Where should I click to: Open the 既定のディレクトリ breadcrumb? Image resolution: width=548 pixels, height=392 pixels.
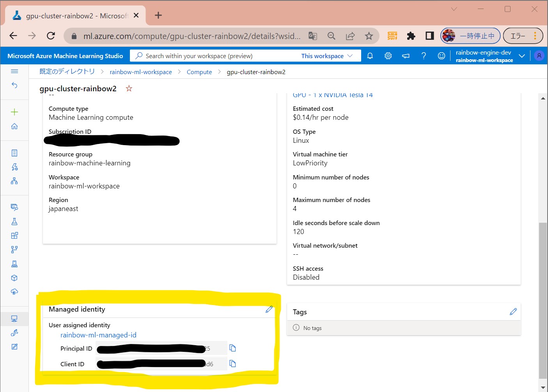67,71
